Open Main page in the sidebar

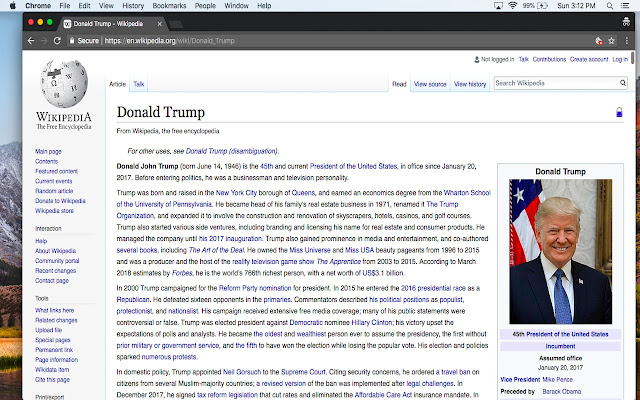48,151
